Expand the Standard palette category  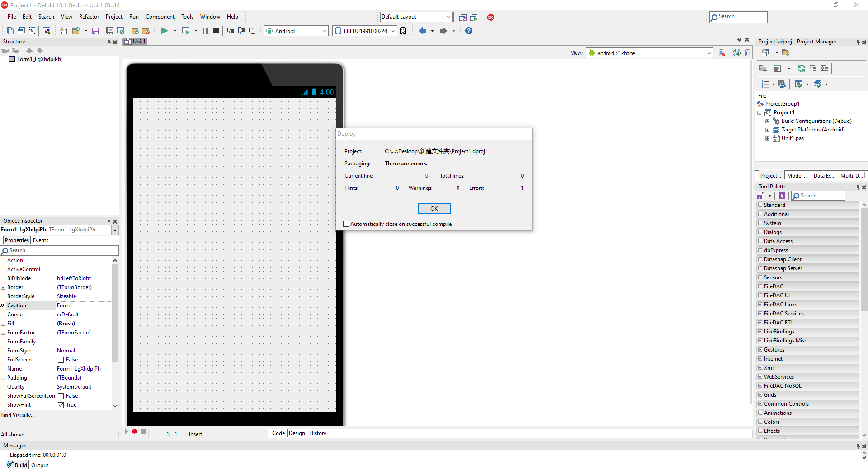pos(760,205)
